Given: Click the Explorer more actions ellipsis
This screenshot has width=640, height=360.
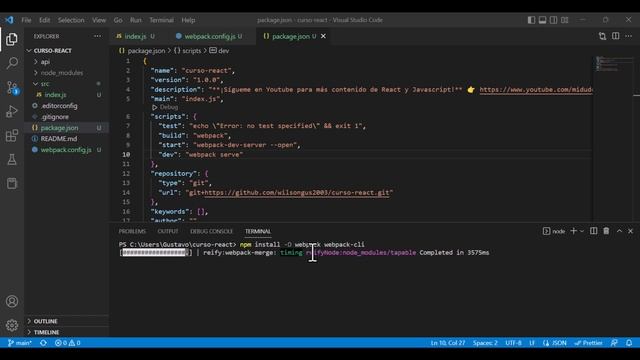Looking at the screenshot, I should [x=98, y=36].
